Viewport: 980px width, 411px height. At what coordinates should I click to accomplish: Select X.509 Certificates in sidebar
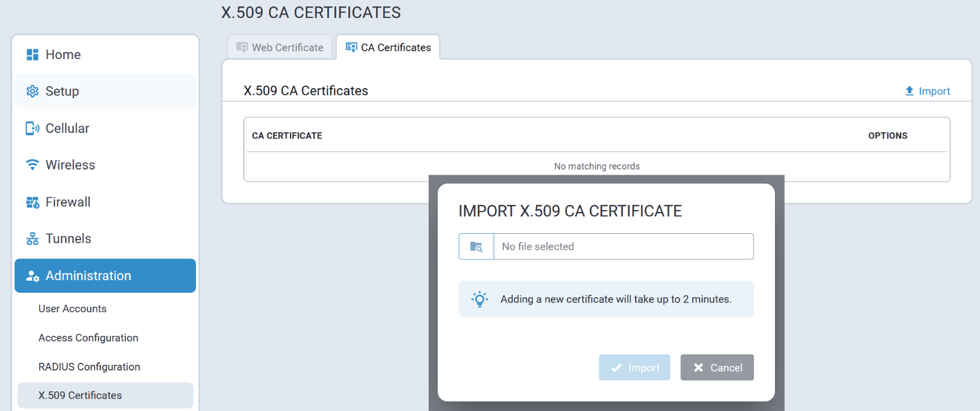pos(80,396)
